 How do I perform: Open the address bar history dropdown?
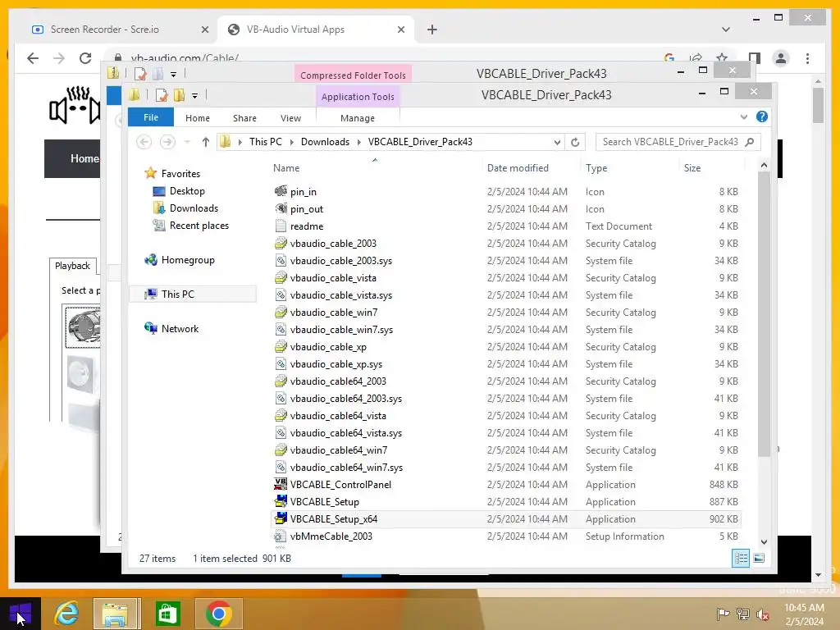[557, 142]
